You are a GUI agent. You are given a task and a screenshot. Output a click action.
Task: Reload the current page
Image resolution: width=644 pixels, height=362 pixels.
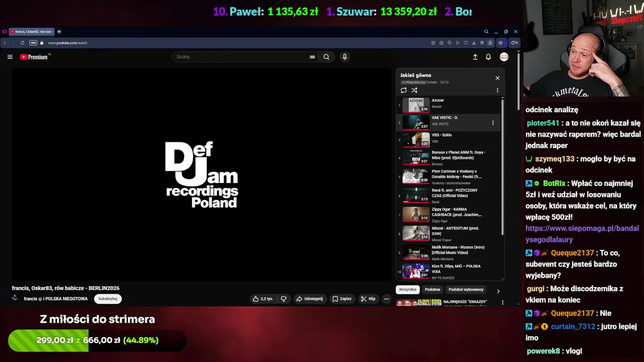[x=22, y=43]
